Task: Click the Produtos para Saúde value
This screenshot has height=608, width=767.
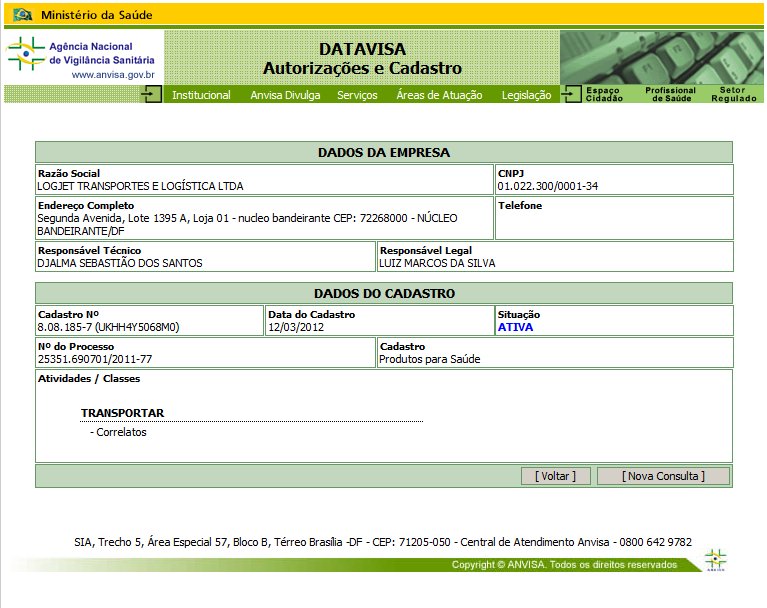Action: (x=430, y=359)
